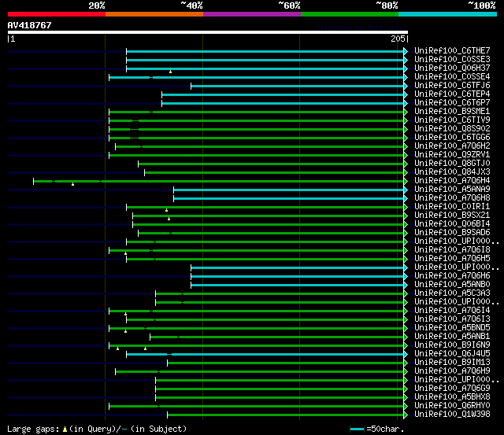504x435 pixels.
Task: Choose hit UniRef100_A5ANB1
Action: click(x=452, y=337)
